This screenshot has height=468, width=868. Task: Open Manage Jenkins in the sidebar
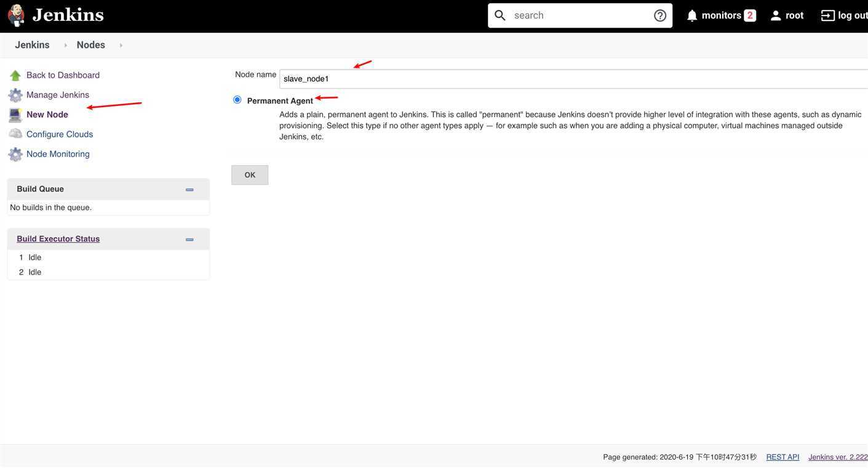click(58, 95)
